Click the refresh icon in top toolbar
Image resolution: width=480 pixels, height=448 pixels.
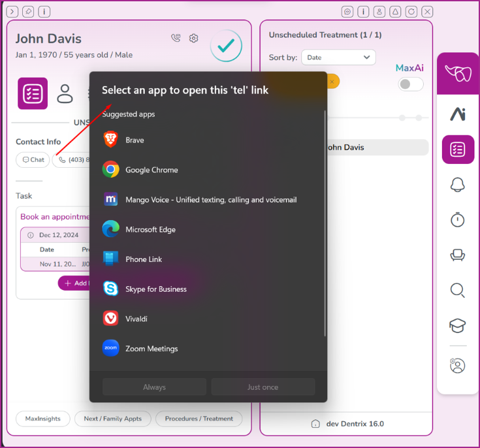pyautogui.click(x=411, y=12)
